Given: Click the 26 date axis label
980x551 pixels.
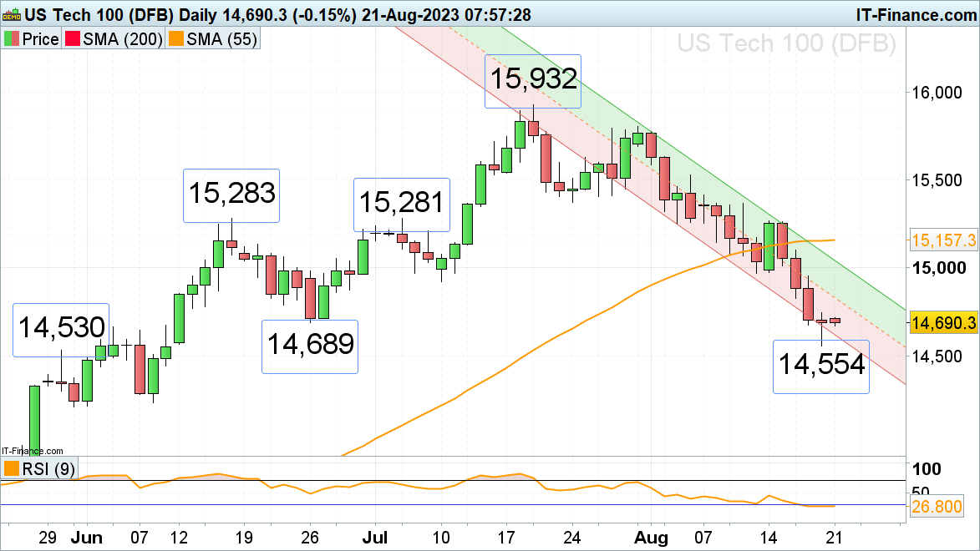Looking at the screenshot, I should tap(309, 538).
